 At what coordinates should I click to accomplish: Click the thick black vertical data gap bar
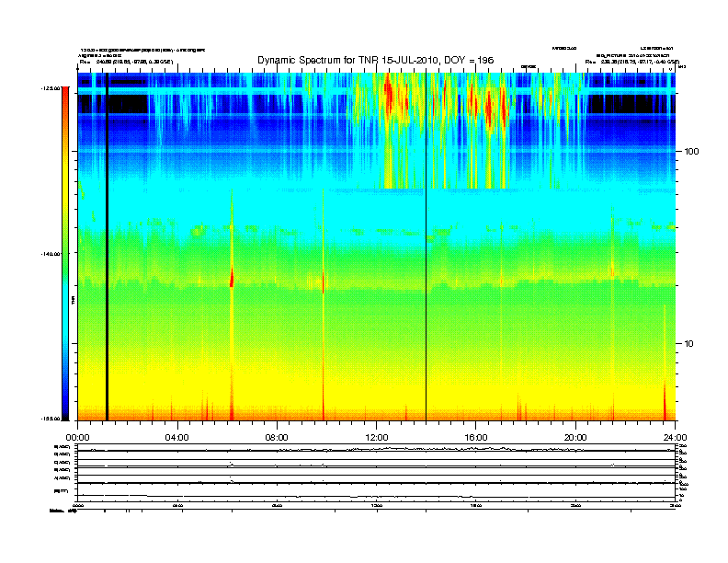pyautogui.click(x=107, y=247)
